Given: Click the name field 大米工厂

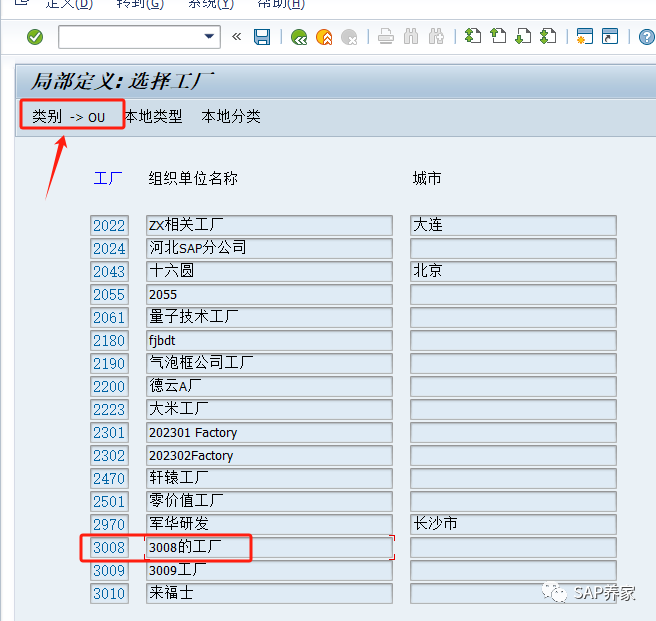Looking at the screenshot, I should click(269, 410).
